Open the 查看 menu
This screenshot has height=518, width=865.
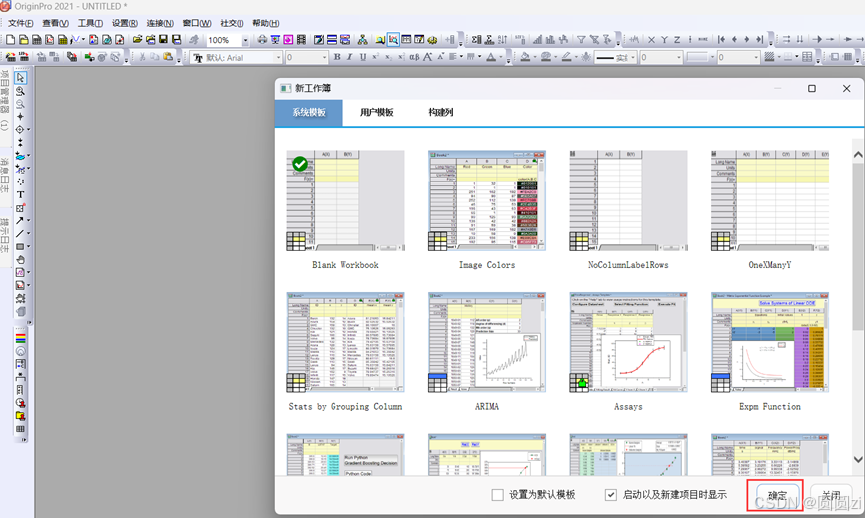pyautogui.click(x=55, y=23)
